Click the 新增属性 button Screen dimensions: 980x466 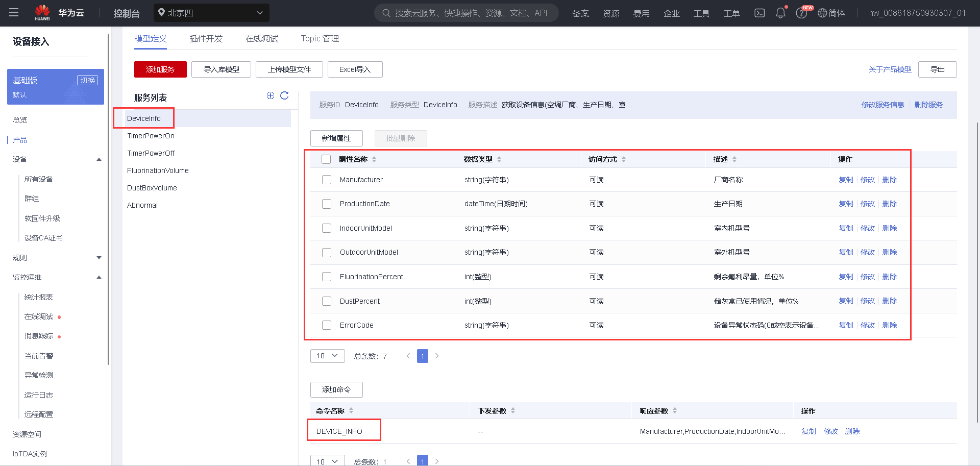[336, 138]
